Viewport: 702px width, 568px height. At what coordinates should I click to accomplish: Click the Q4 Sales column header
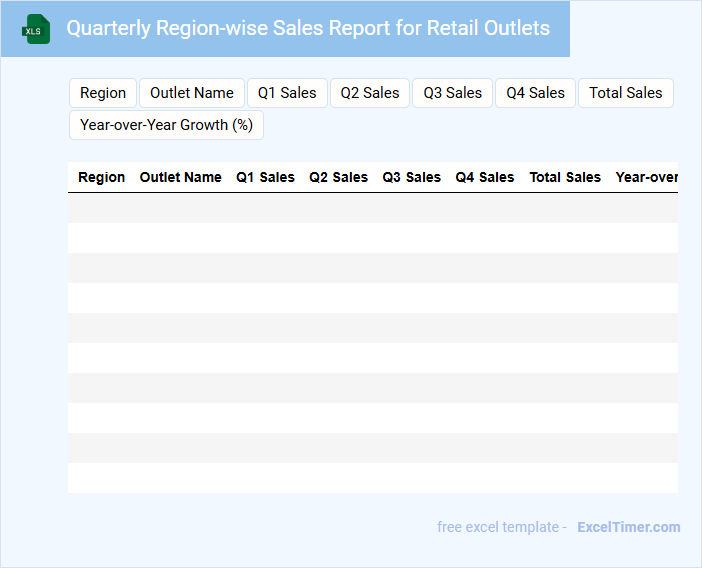pyautogui.click(x=485, y=177)
